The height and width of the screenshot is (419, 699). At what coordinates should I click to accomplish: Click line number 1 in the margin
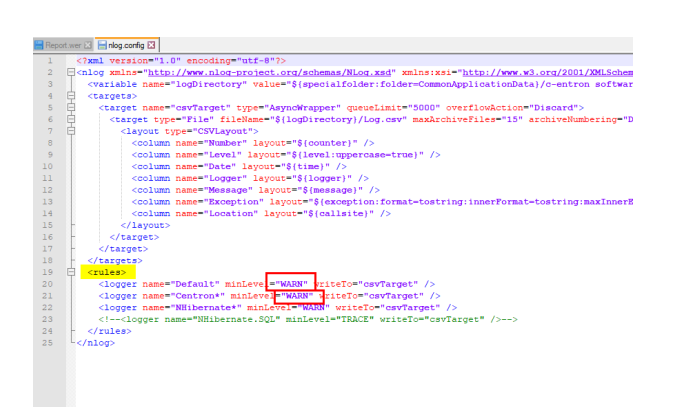coord(50,60)
